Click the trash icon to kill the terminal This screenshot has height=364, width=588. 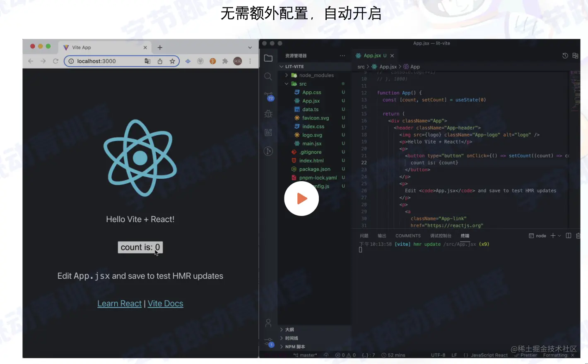coord(578,235)
